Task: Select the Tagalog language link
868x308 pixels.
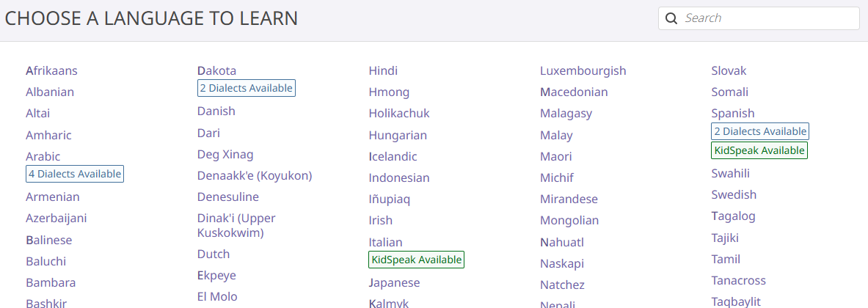Action: [733, 216]
